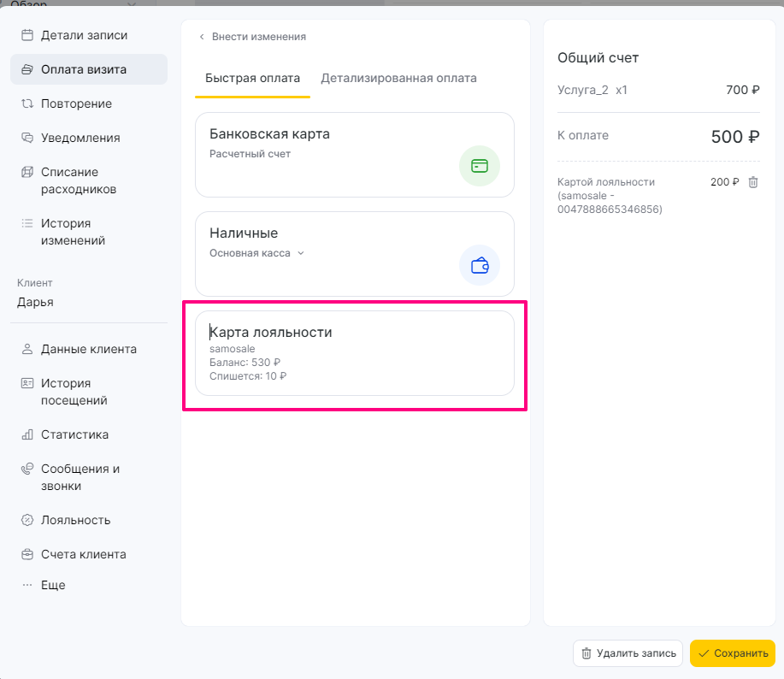Open История посещений page

[x=74, y=392]
